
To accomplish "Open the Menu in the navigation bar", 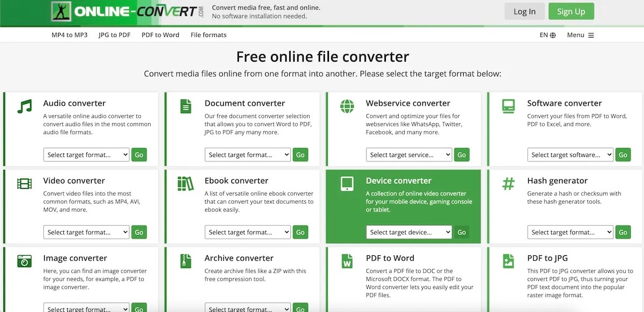I will [x=580, y=34].
